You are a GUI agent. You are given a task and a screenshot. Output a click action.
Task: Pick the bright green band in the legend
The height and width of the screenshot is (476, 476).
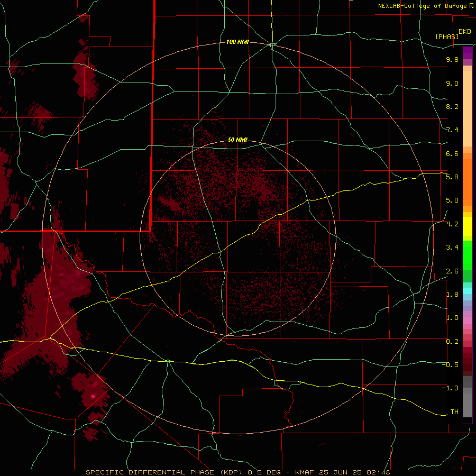(467, 255)
